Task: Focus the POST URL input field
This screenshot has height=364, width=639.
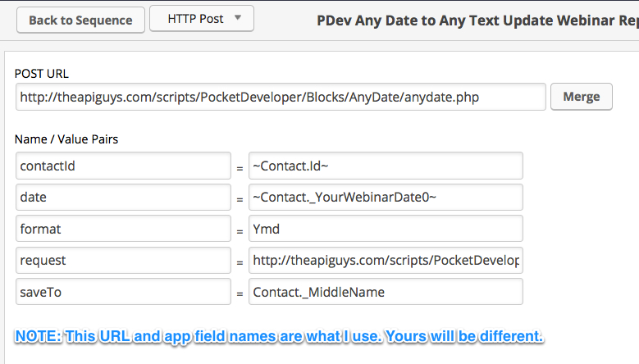Action: click(x=281, y=97)
